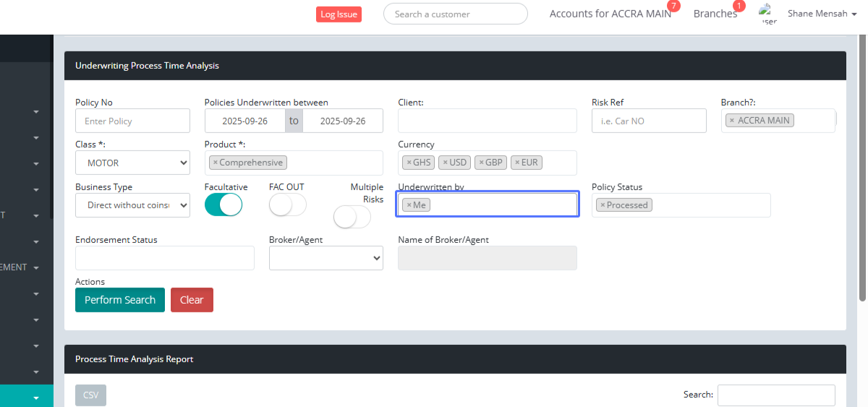
Task: Remove the GBP currency tag
Action: [481, 163]
